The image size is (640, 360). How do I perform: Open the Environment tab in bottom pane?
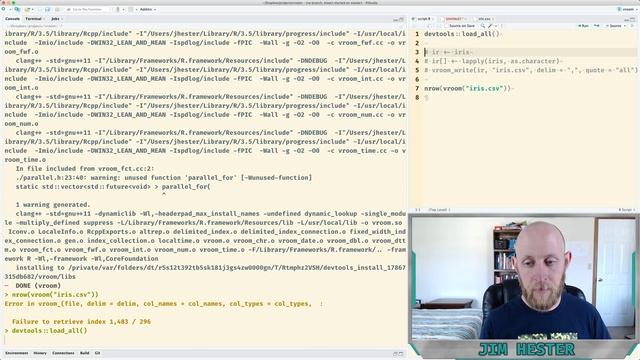point(17,353)
